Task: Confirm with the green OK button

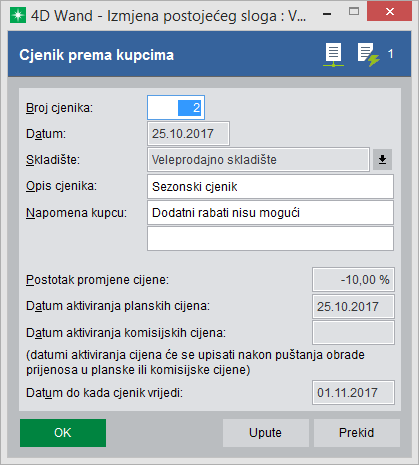Action: pyautogui.click(x=63, y=433)
